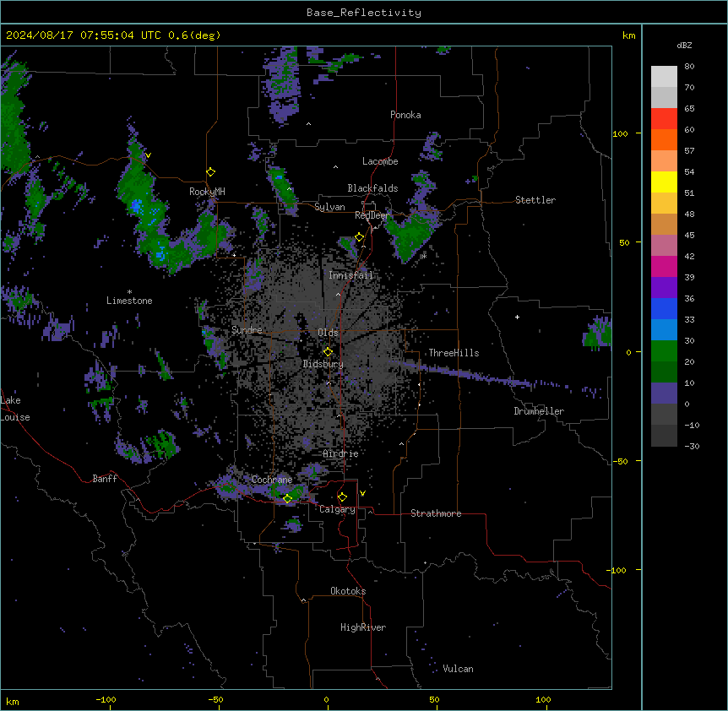
Task: Click the yellow diamond marker beside RockyMH
Action: [x=211, y=172]
